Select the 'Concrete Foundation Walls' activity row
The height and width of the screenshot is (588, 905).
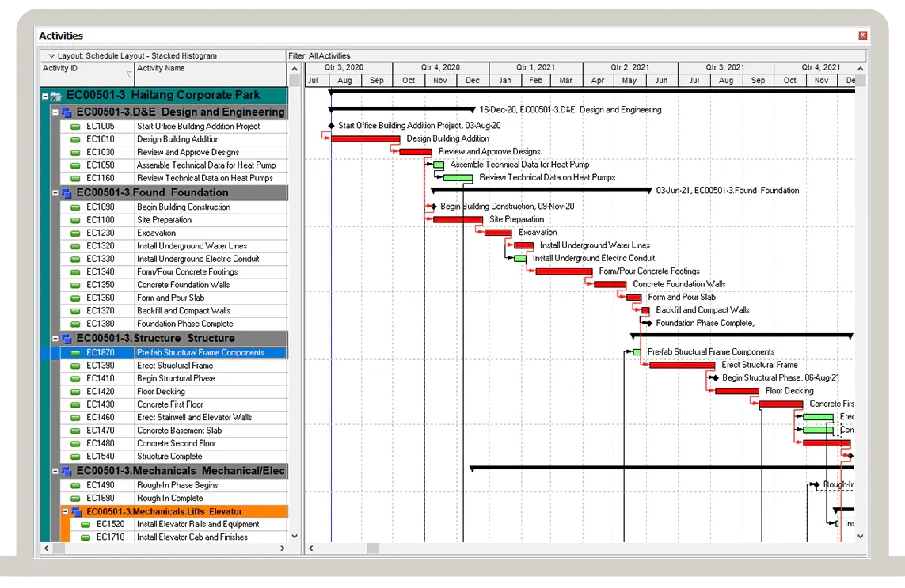(x=173, y=285)
